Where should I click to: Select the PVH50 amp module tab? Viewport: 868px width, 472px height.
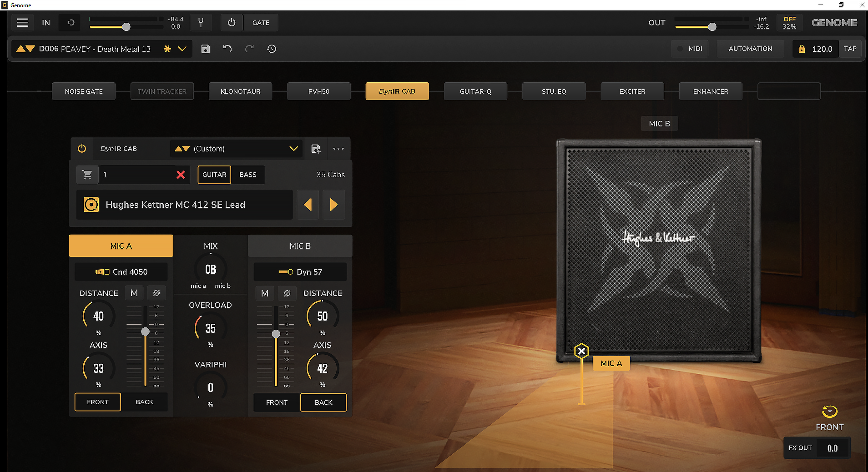[x=319, y=91]
